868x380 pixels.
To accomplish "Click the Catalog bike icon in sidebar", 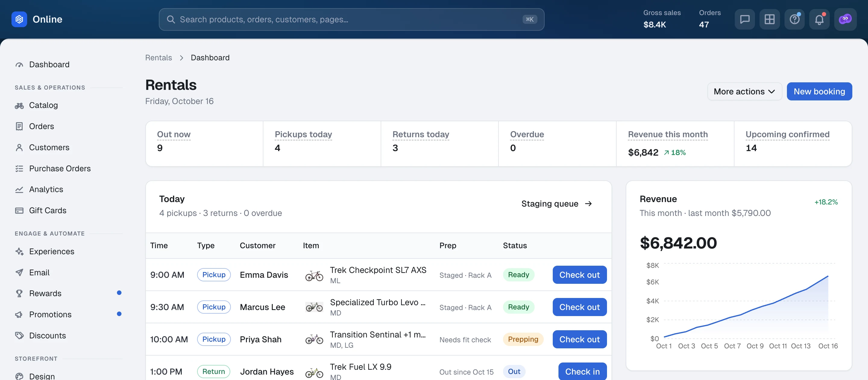I will click(19, 106).
